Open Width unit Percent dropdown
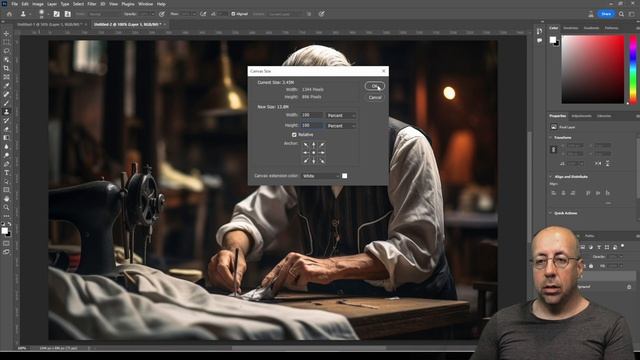This screenshot has height=360, width=640. coord(341,116)
